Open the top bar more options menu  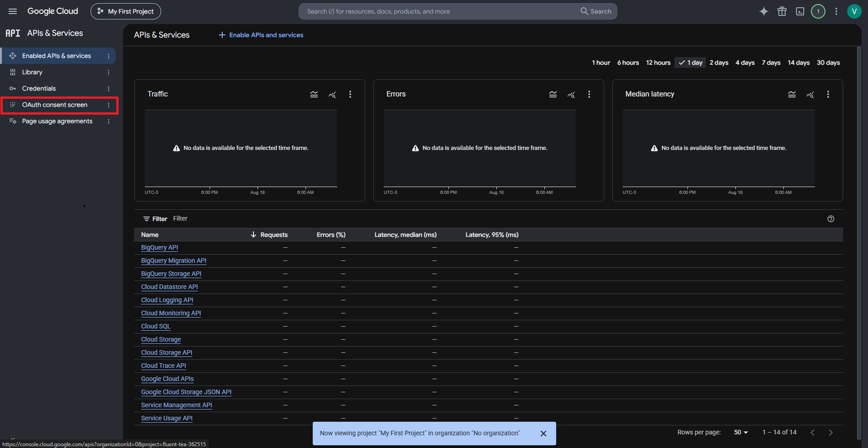836,11
